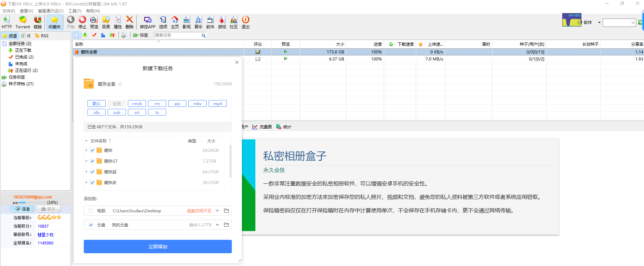This screenshot has height=266, width=644.
Task: Open the 绑定APP binding tool
Action: point(148,22)
